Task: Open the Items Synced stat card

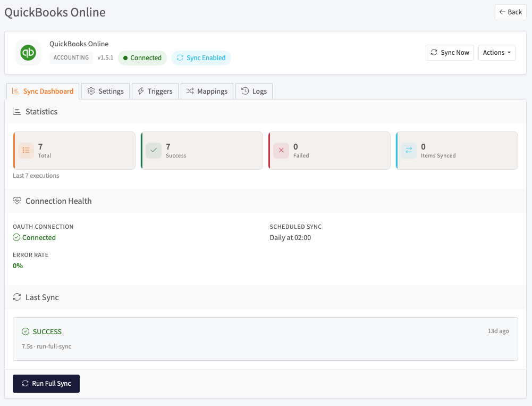Action: click(x=457, y=151)
